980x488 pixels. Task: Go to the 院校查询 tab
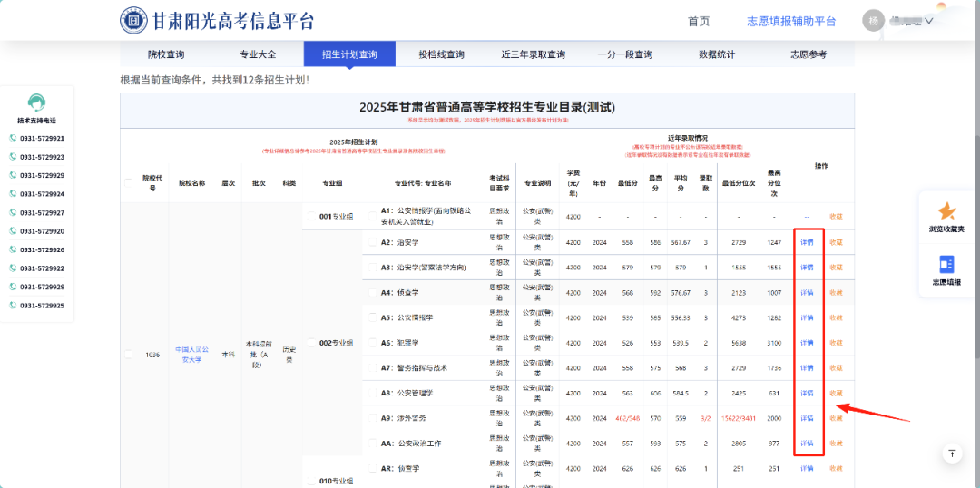166,54
